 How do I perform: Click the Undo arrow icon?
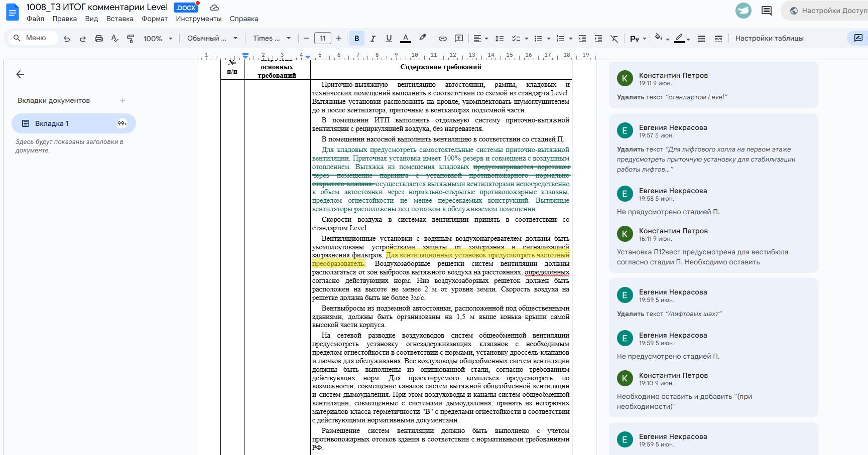coord(67,39)
